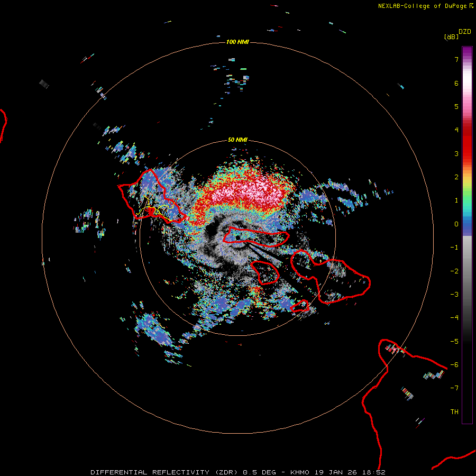Click the Lanai island outline south of radar
This screenshot has width=476, height=476.
point(265,272)
